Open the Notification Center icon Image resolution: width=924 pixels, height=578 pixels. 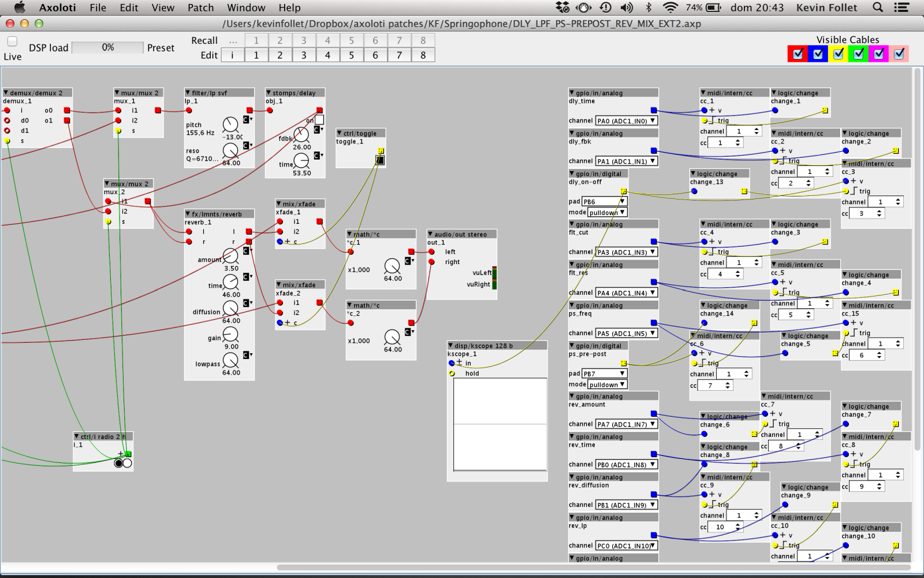click(901, 8)
